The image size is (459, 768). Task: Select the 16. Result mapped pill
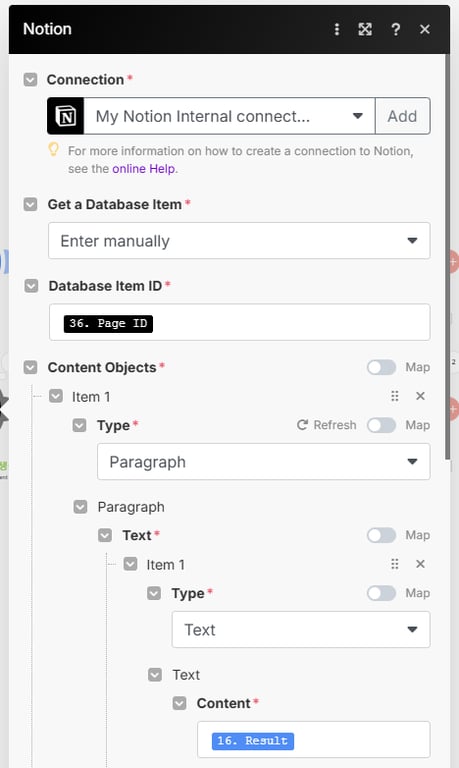coord(253,741)
